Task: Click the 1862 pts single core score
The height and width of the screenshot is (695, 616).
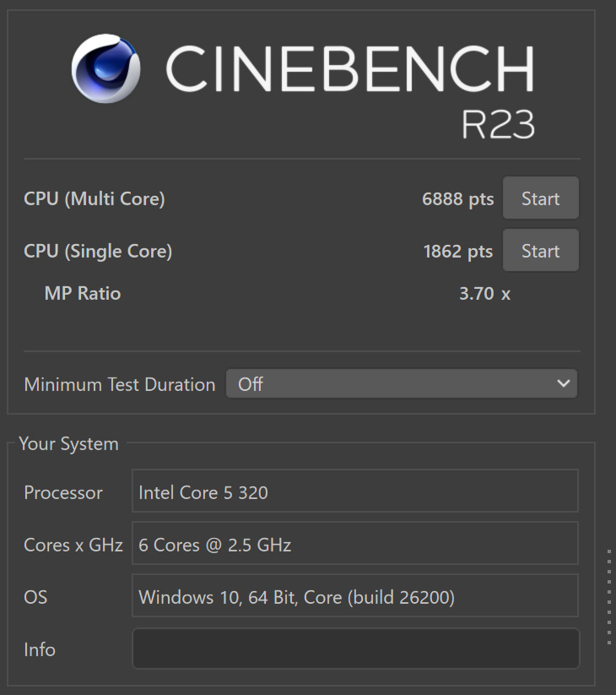Action: [x=458, y=252]
